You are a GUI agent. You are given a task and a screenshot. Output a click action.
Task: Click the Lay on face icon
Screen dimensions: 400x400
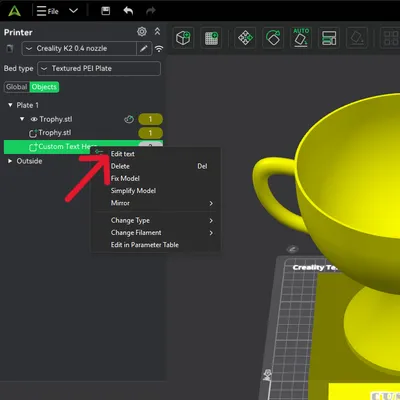pyautogui.click(x=357, y=38)
